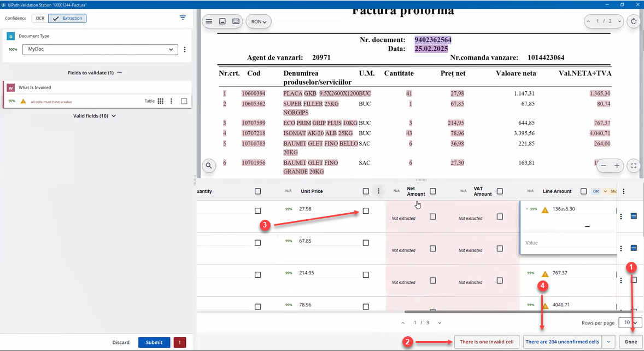Click the blue Submit button

(154, 342)
